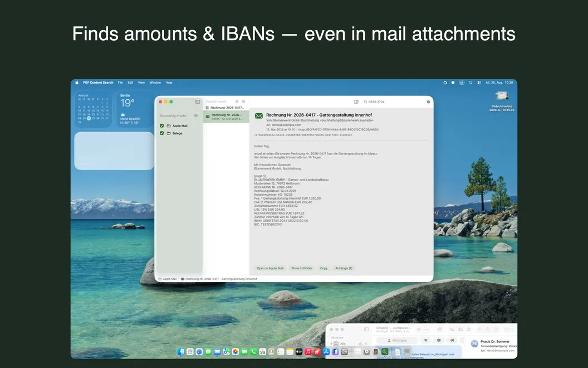Open the Photos app in the Dock
588x368 pixels.
[x=236, y=352]
